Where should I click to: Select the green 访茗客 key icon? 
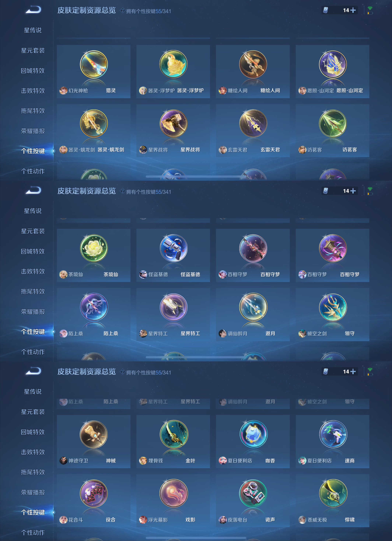[333, 123]
